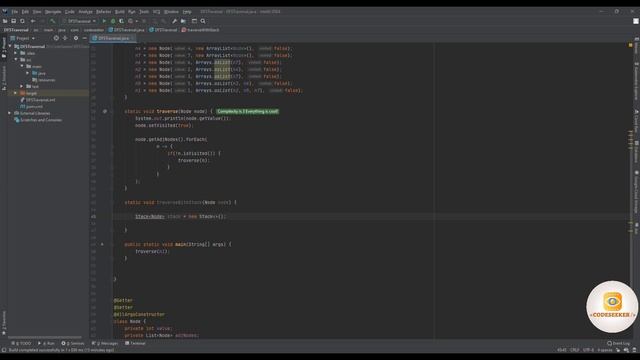The width and height of the screenshot is (640, 360).
Task: Close the DFSTraversal.java editor tab
Action: tap(133, 38)
